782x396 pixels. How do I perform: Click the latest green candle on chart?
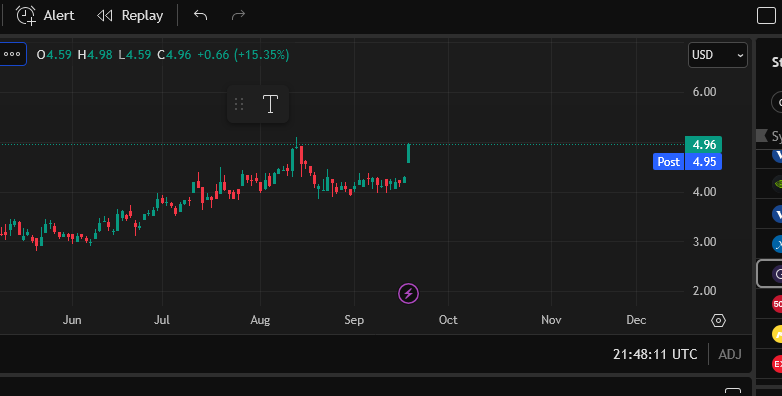coord(408,153)
